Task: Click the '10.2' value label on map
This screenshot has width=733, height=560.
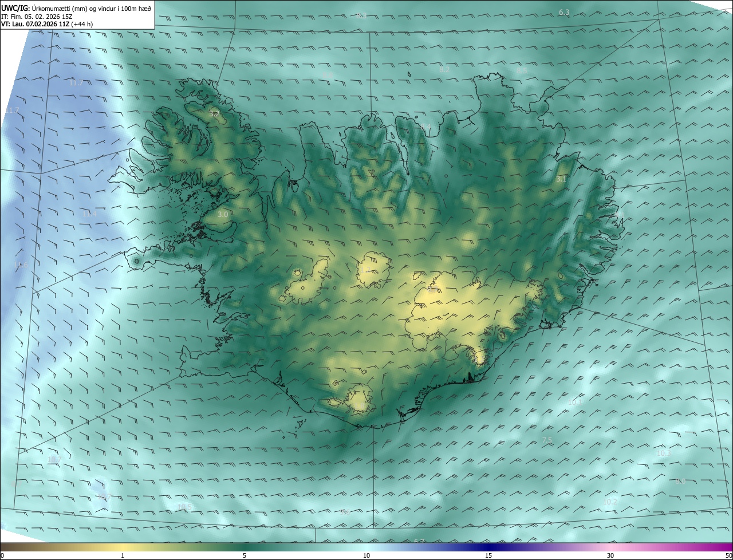Action: coord(610,502)
